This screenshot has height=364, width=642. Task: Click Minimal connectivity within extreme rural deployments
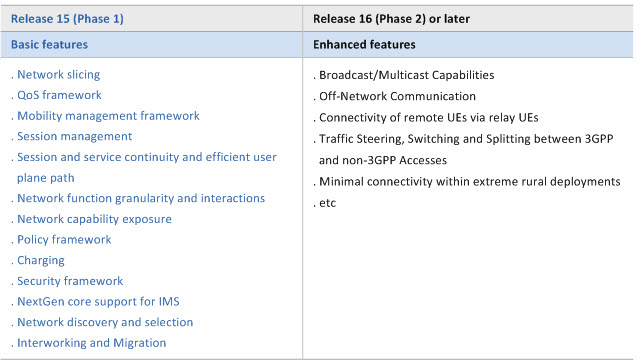[470, 181]
